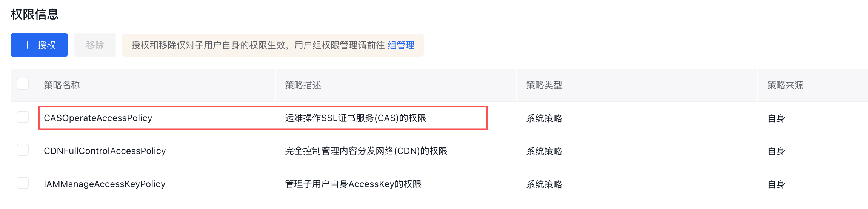
Task: Click the 策略名称 column header
Action: coord(62,85)
